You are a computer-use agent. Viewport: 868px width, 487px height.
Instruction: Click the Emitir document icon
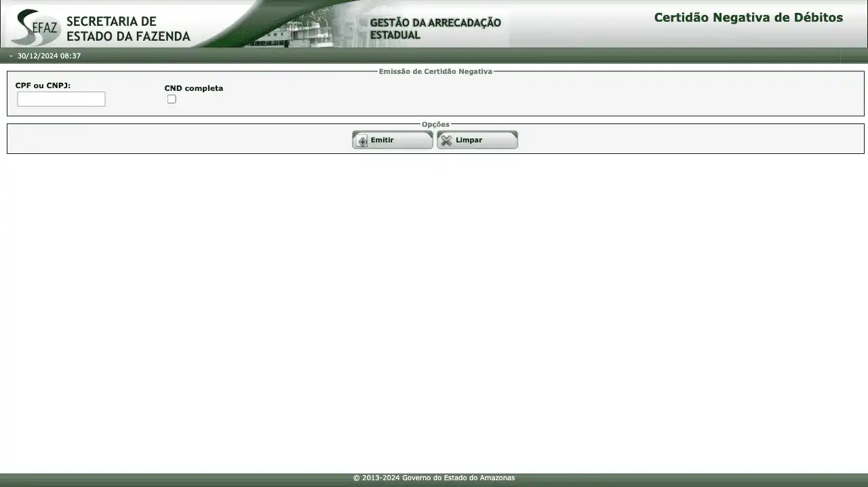(362, 140)
